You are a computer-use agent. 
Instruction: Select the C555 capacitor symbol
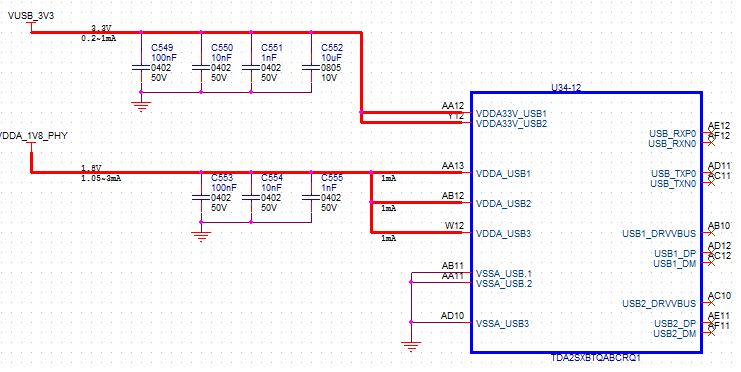pos(311,198)
